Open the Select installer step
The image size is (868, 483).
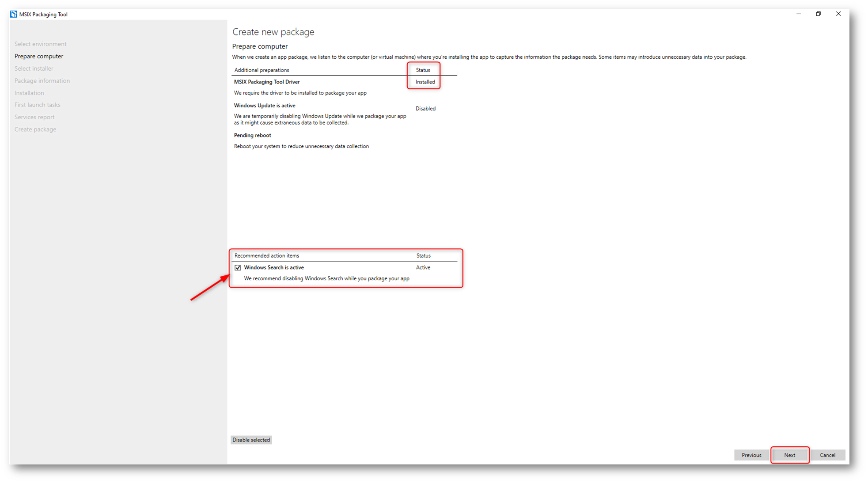coord(34,68)
